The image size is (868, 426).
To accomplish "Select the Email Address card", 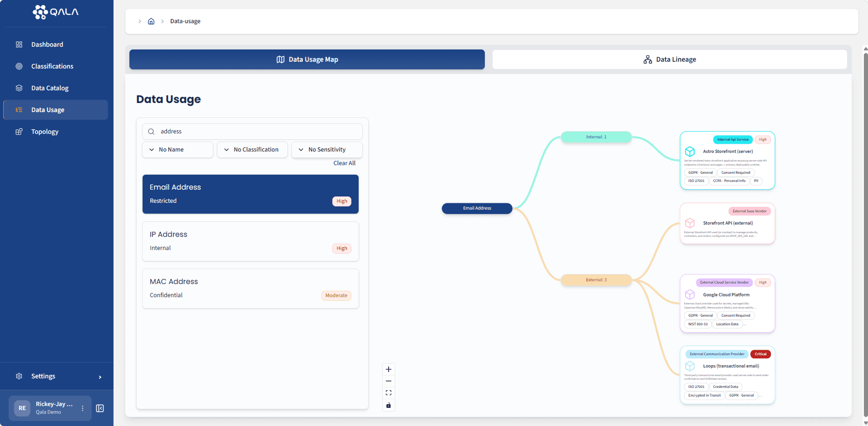I will click(x=251, y=194).
